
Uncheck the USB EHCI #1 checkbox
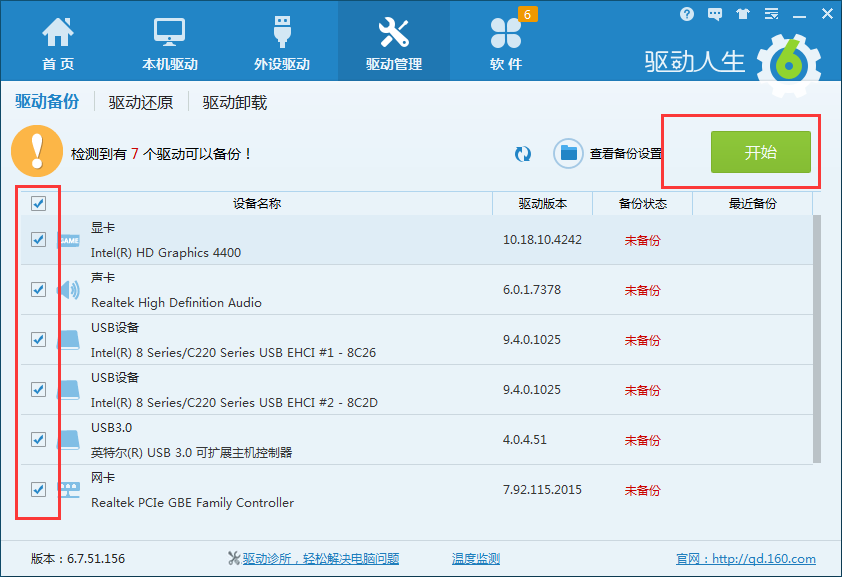(38, 339)
